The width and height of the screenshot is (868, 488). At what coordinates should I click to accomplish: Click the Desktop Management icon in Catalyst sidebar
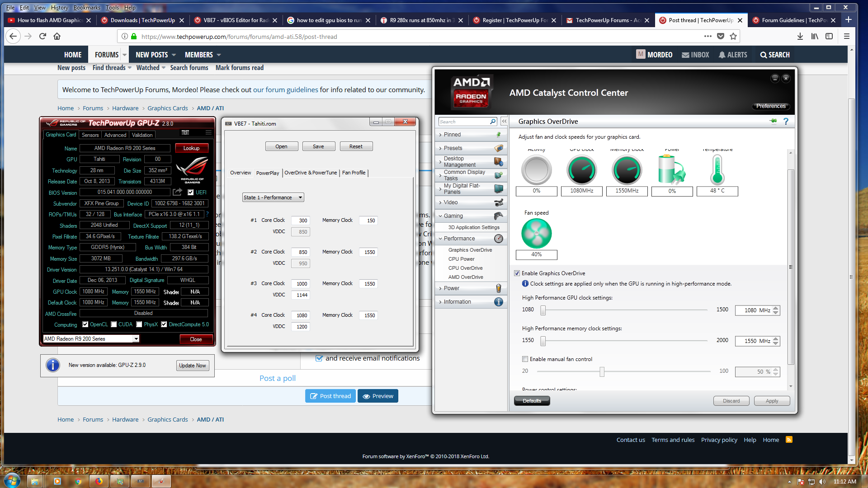click(499, 162)
